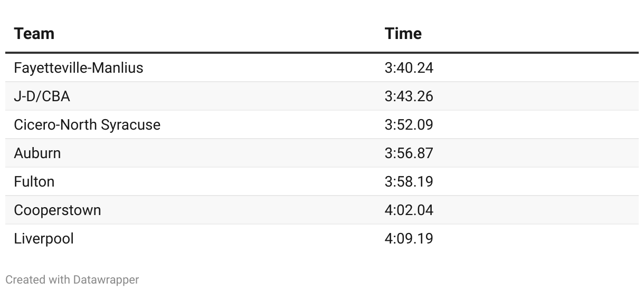Select the Cooperstown team cell
The image size is (644, 292).
click(x=58, y=210)
